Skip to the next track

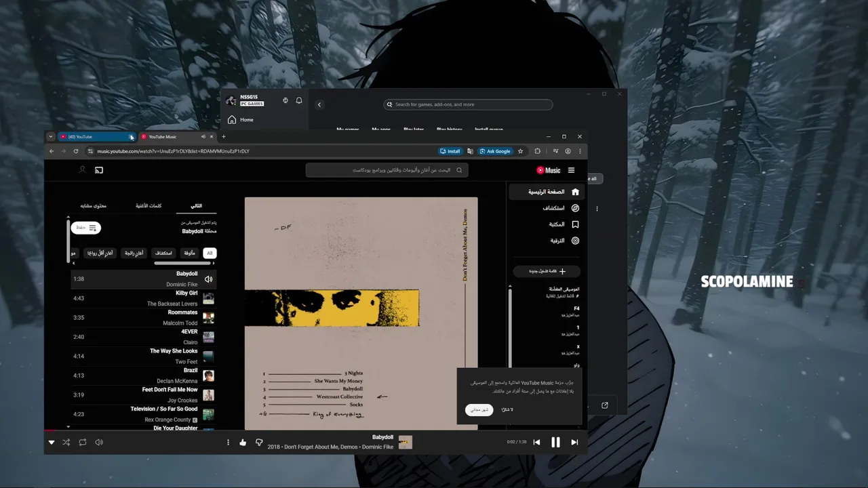point(574,442)
